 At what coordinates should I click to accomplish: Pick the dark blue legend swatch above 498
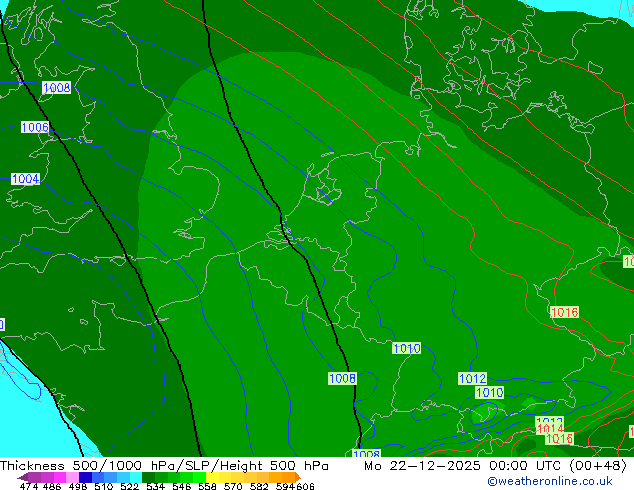pos(85,477)
